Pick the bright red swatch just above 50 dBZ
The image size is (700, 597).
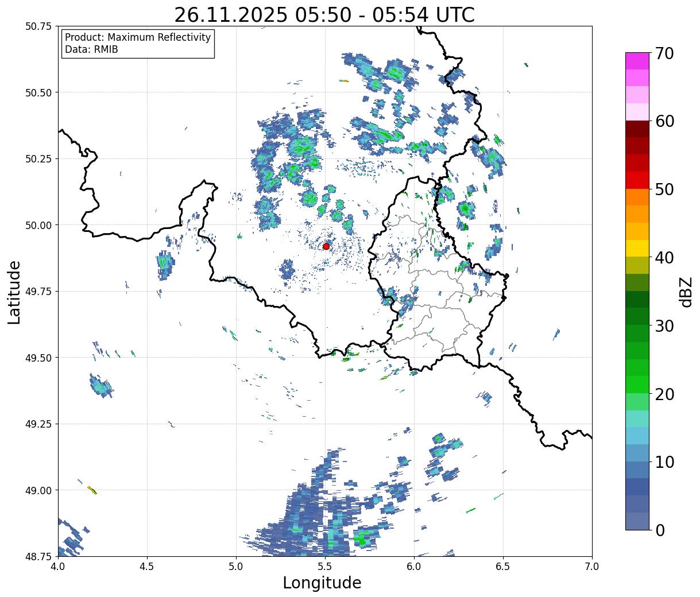tap(637, 180)
